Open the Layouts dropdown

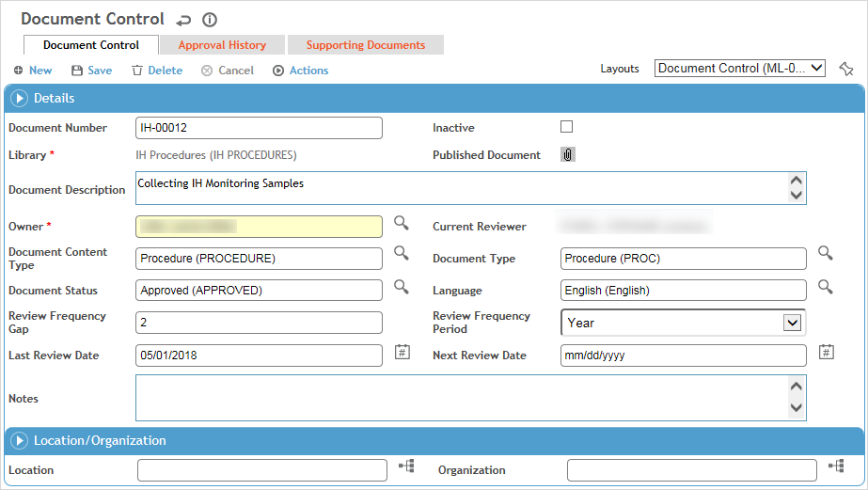coord(739,68)
